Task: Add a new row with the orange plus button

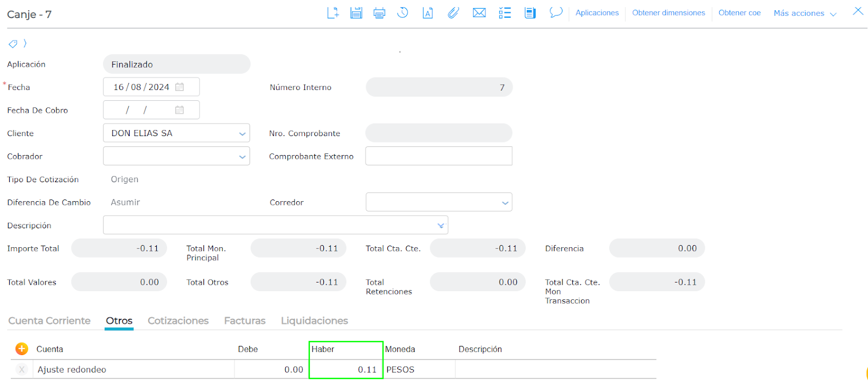Action: click(x=22, y=349)
